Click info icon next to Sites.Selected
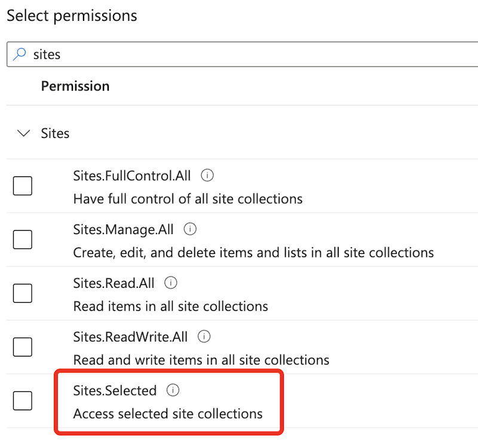This screenshot has width=478, height=448. click(173, 391)
